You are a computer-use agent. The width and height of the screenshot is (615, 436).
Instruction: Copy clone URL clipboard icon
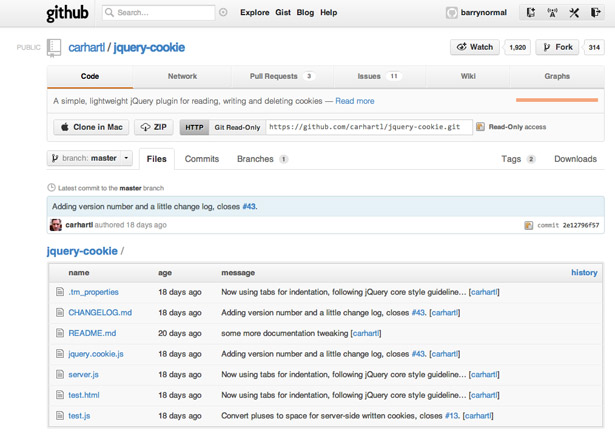pos(480,127)
